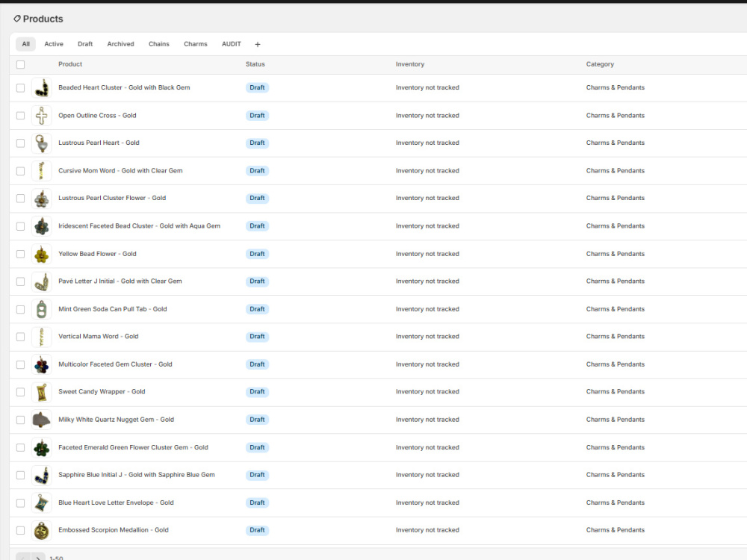Open Mint Green Soda Can Pull Tab thumbnail

[x=41, y=309]
